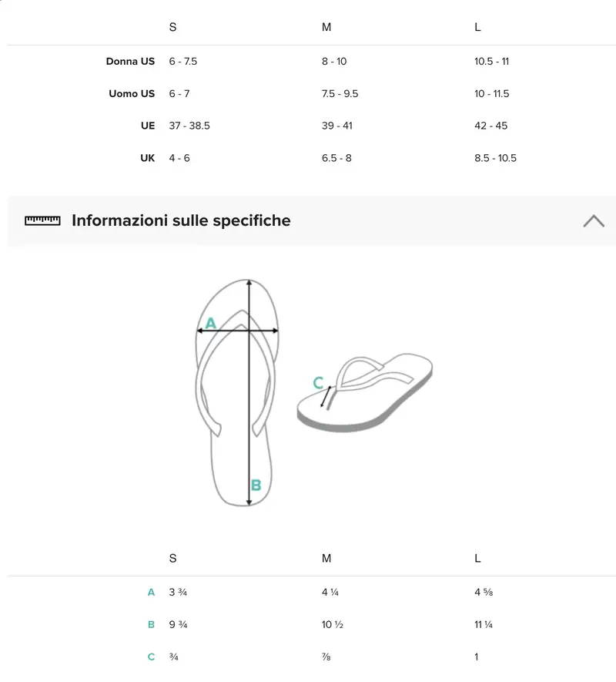Click the teal C label on diagram
616x682 pixels.
coord(318,383)
